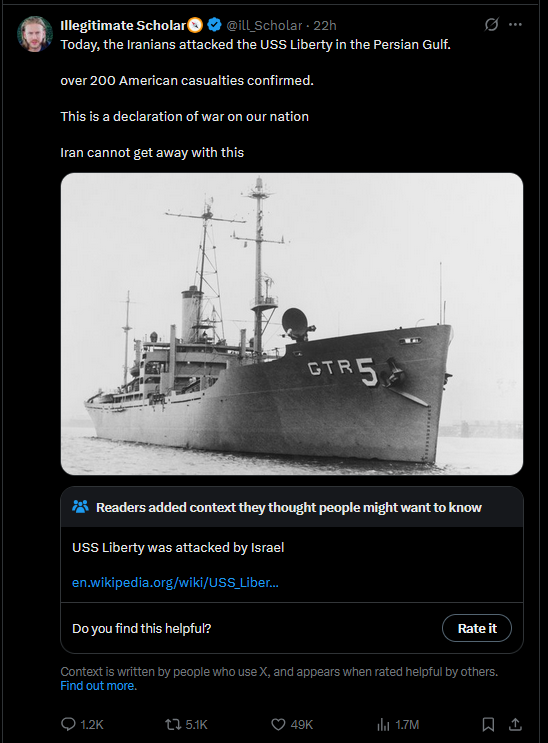Repost using the retweet icon
The height and width of the screenshot is (743, 548).
173,724
